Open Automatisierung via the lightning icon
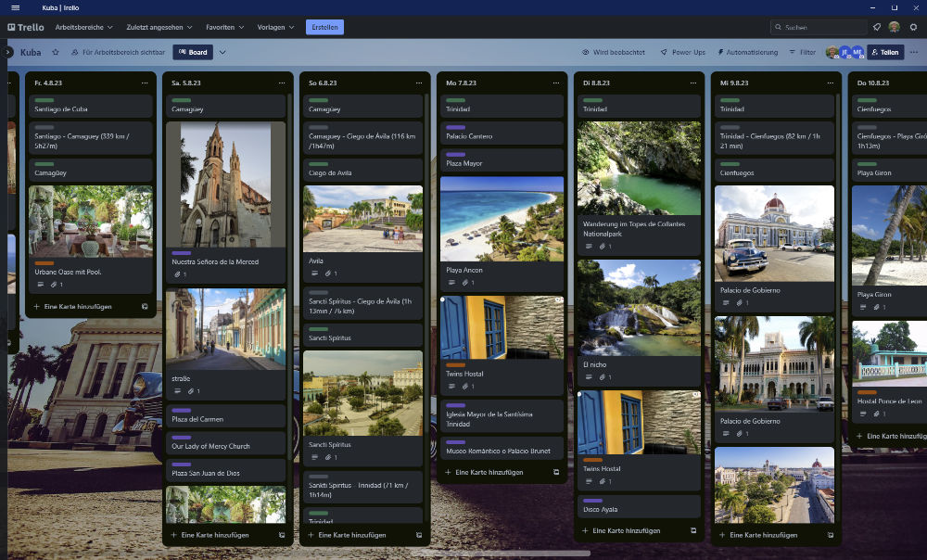 [x=719, y=53]
